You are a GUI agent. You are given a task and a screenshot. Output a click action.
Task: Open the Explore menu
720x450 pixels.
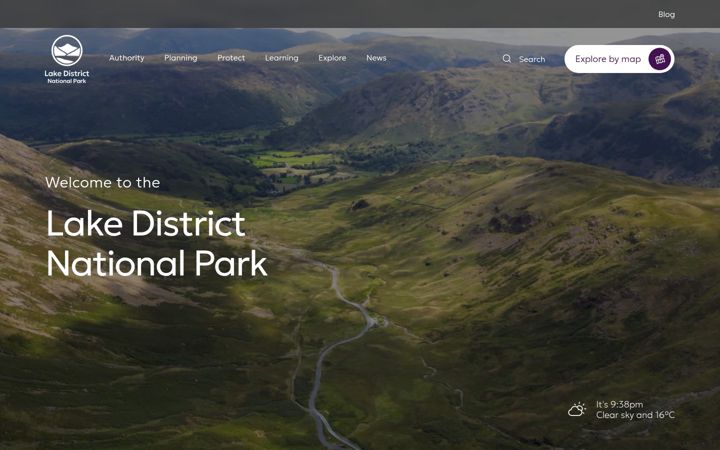(332, 58)
